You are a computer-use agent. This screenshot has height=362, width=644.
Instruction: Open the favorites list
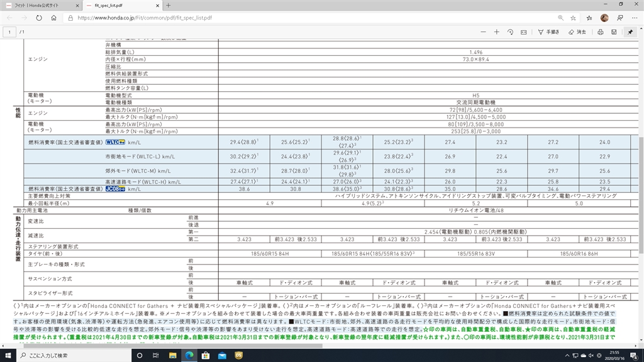589,18
